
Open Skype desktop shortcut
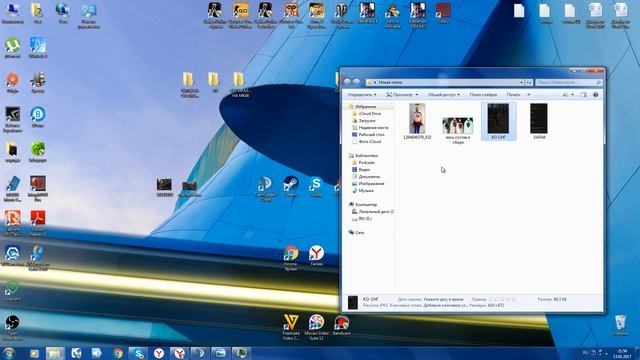(x=316, y=187)
